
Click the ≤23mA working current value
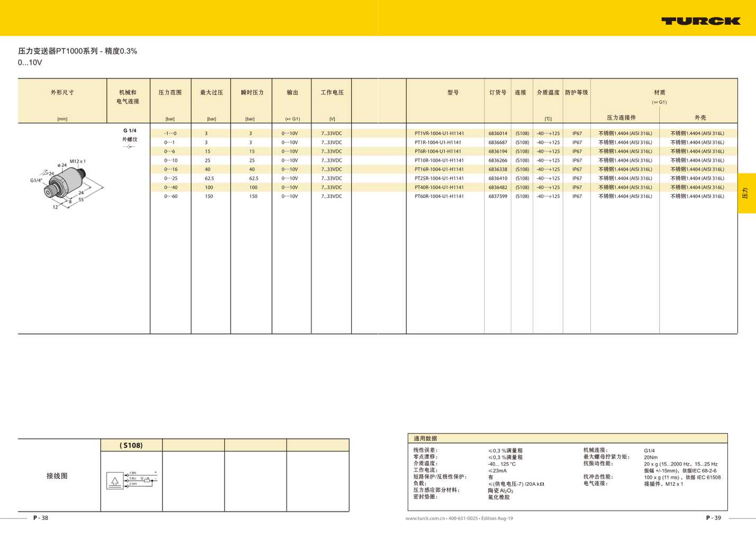click(x=497, y=471)
